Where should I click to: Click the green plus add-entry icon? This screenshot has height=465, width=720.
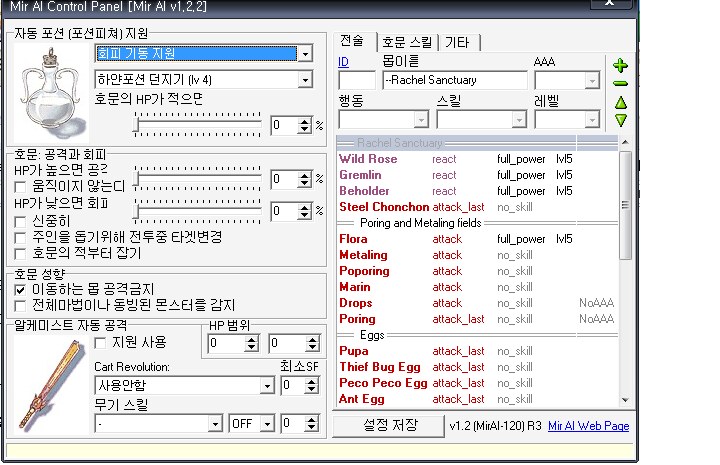point(620,66)
